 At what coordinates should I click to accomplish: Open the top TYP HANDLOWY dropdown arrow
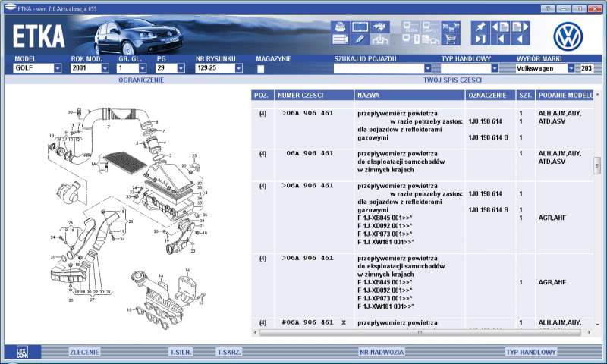(495, 68)
